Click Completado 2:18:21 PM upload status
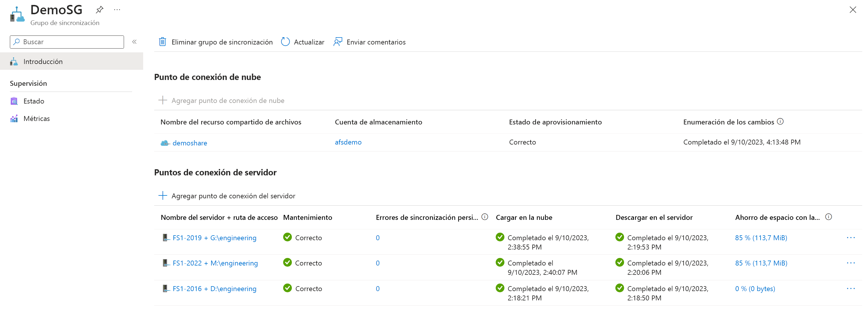Viewport: 868px width, 310px height. point(548,293)
